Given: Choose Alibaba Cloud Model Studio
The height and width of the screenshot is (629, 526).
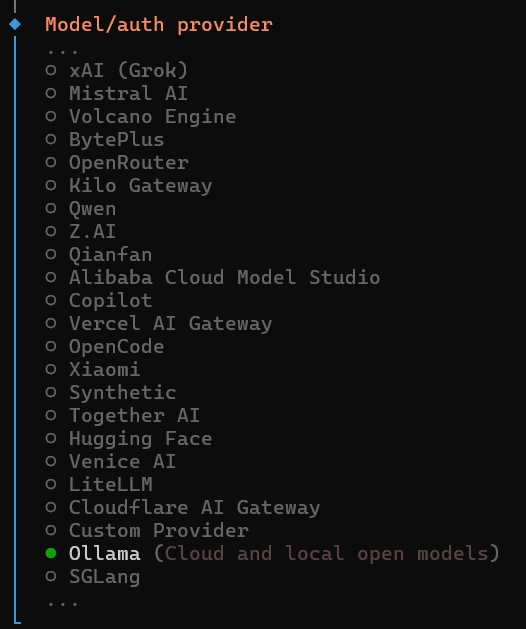Looking at the screenshot, I should click(213, 278).
